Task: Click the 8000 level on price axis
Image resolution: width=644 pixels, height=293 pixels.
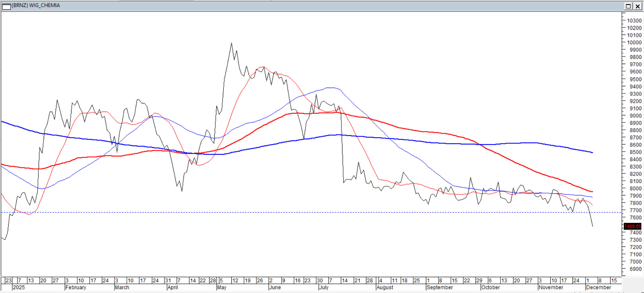Action: [635, 189]
